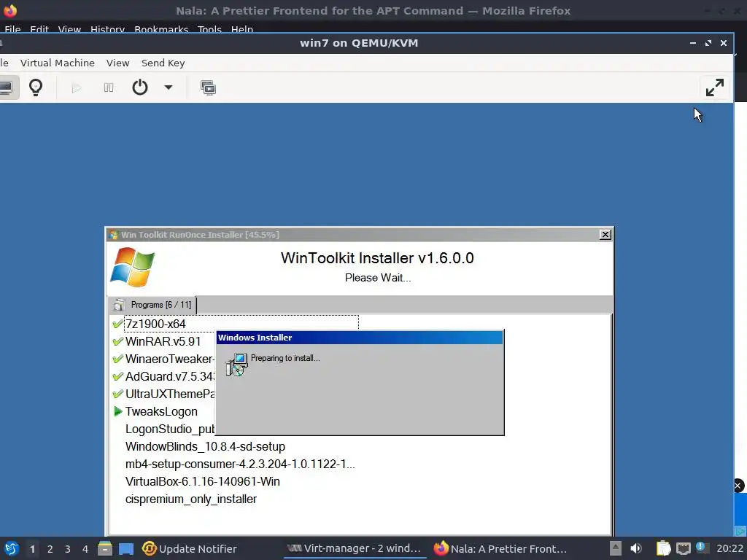Switch to workspace 1
This screenshot has height=560, width=747.
32,549
